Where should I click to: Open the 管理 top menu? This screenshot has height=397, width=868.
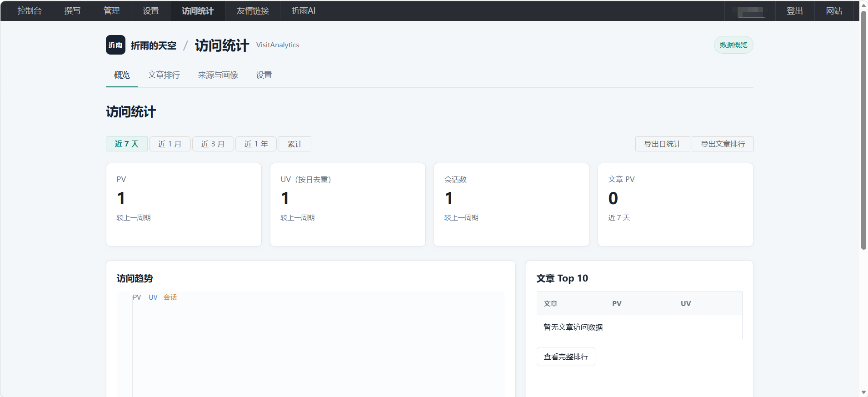(112, 11)
